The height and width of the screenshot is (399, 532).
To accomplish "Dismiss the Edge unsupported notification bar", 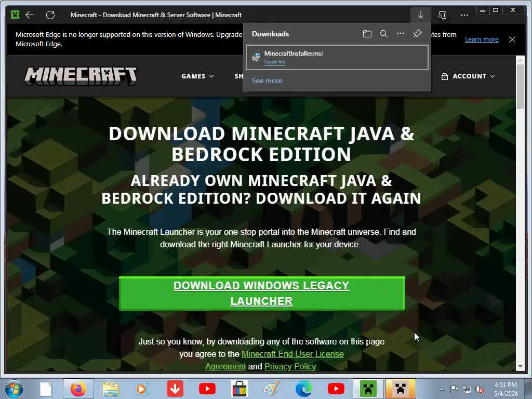I will coord(512,39).
